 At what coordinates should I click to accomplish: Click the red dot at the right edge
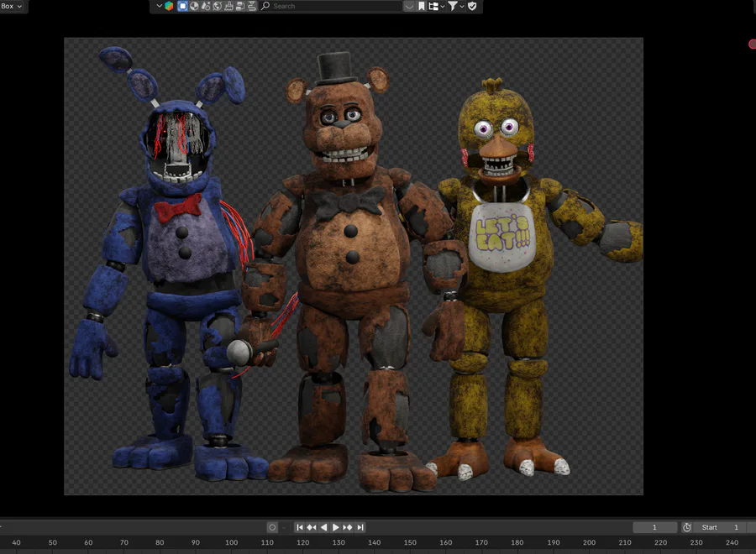(752, 44)
